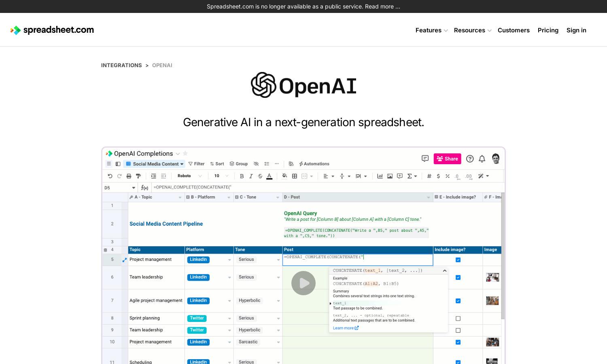Follow the INTEGRATIONS breadcrumb link

(x=121, y=65)
